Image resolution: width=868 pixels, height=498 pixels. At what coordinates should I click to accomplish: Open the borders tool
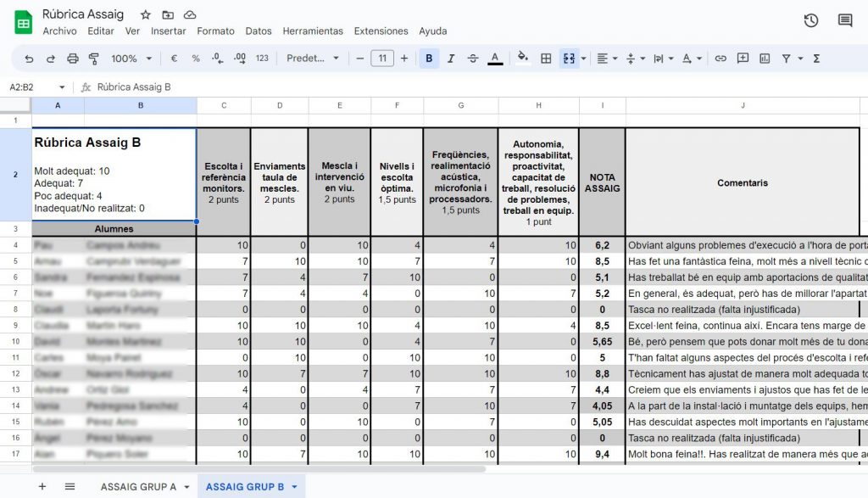(546, 59)
